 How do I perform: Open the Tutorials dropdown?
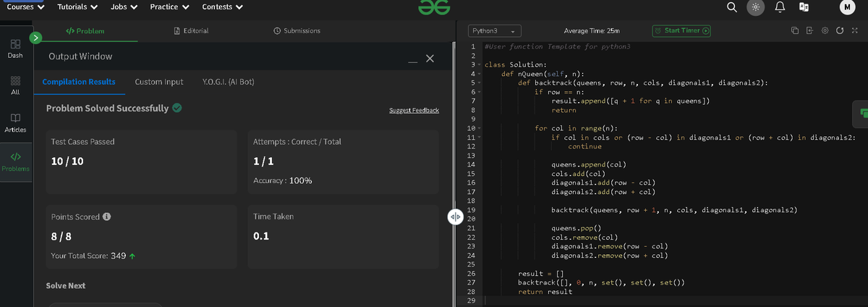pos(77,7)
